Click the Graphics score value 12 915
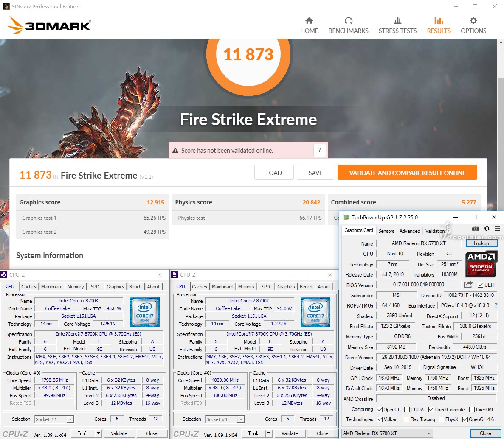This screenshot has height=439, width=504. click(155, 202)
